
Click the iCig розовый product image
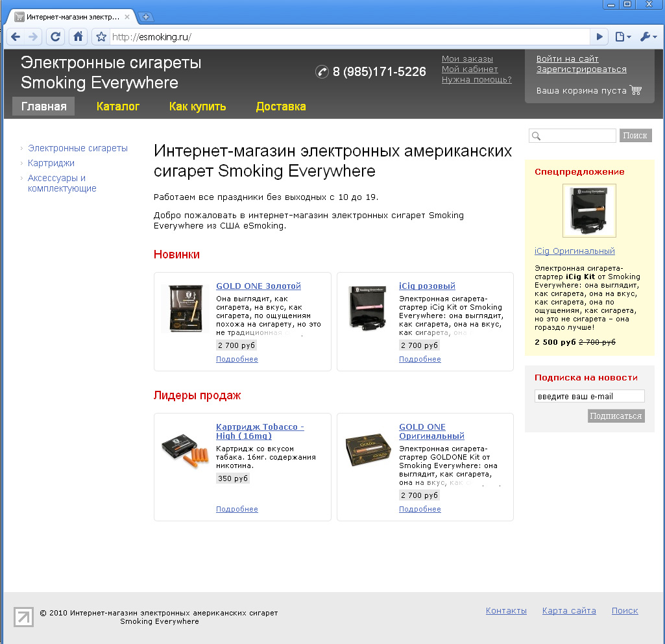(368, 308)
